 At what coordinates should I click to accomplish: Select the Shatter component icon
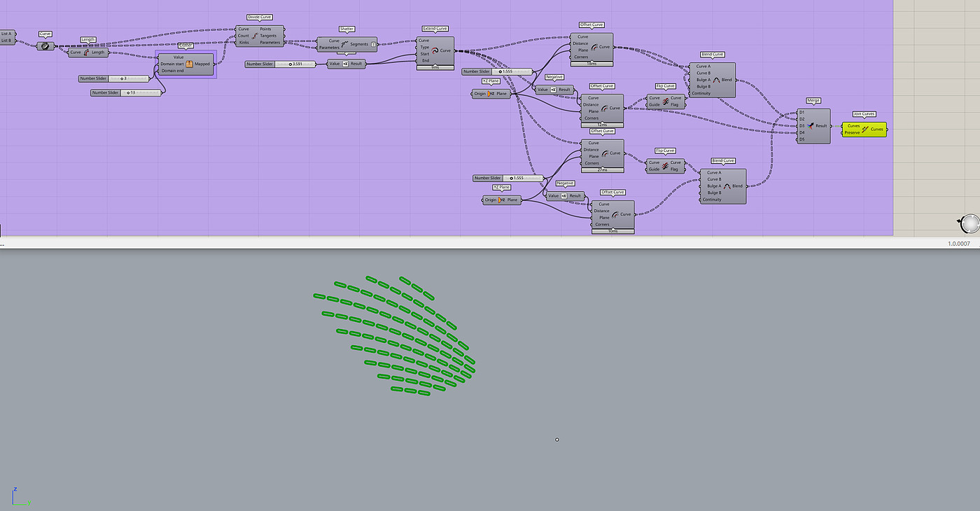click(x=344, y=44)
